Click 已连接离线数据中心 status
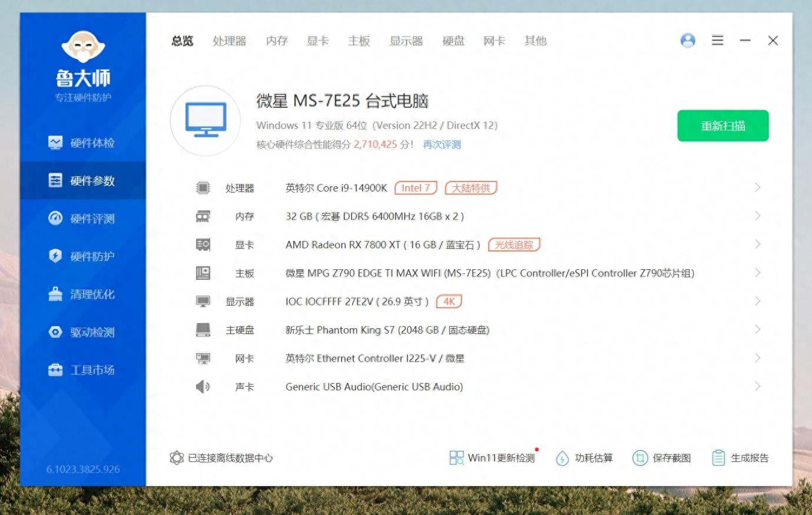Viewport: 812px width, 515px height. coord(221,458)
